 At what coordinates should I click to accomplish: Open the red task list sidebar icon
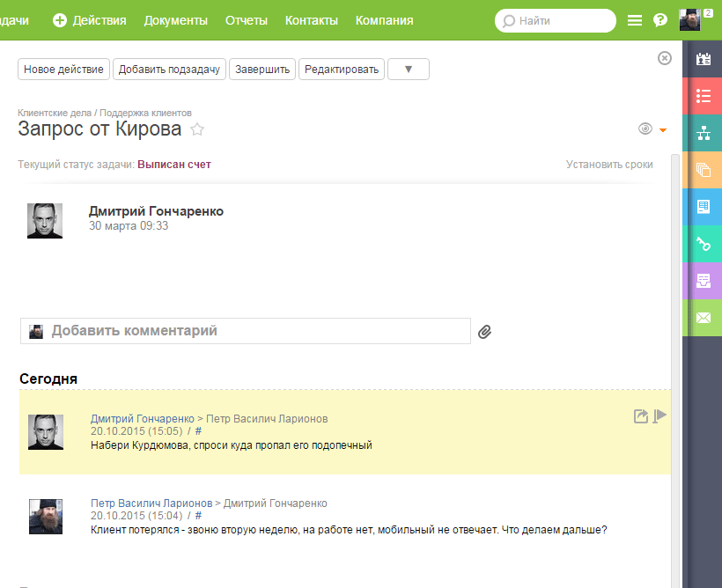(703, 96)
